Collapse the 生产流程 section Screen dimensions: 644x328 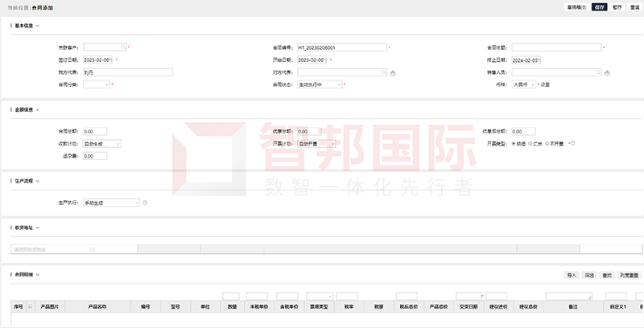(37, 181)
